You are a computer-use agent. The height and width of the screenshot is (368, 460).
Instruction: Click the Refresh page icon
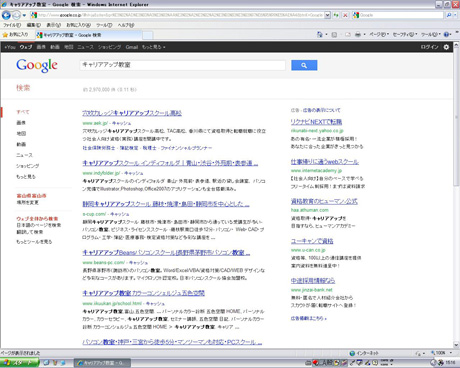[336, 15]
